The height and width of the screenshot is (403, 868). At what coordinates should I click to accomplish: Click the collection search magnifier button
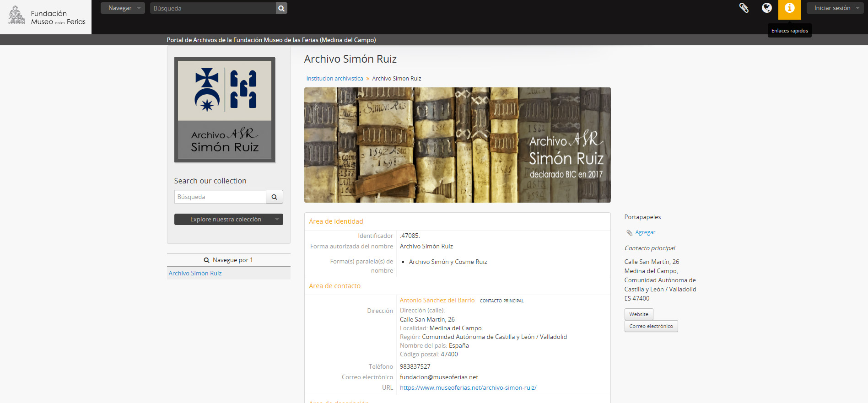click(x=274, y=197)
